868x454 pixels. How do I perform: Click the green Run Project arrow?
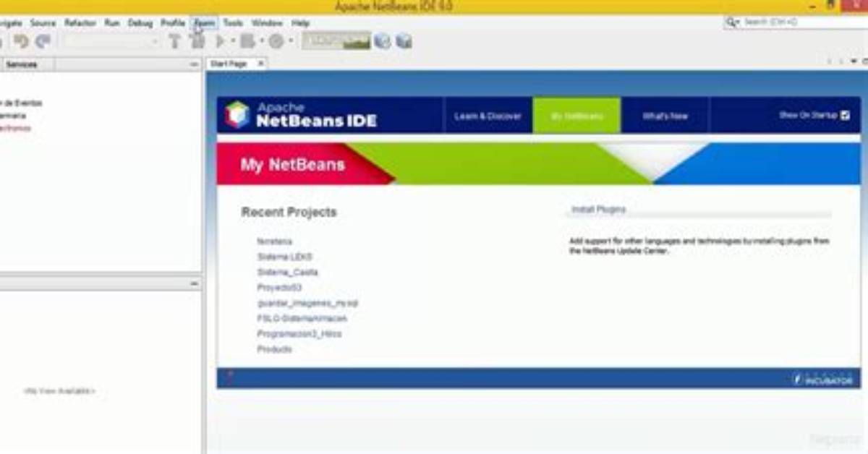pos(221,42)
